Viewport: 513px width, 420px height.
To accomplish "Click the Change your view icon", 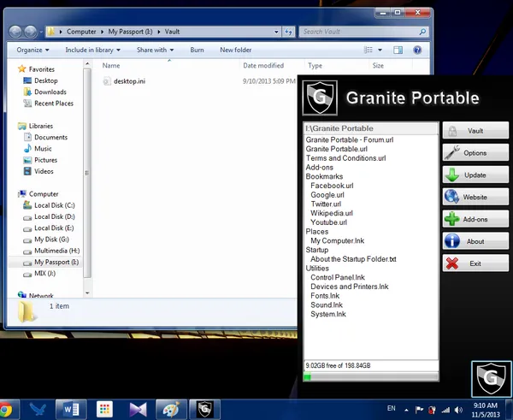I will tap(369, 50).
